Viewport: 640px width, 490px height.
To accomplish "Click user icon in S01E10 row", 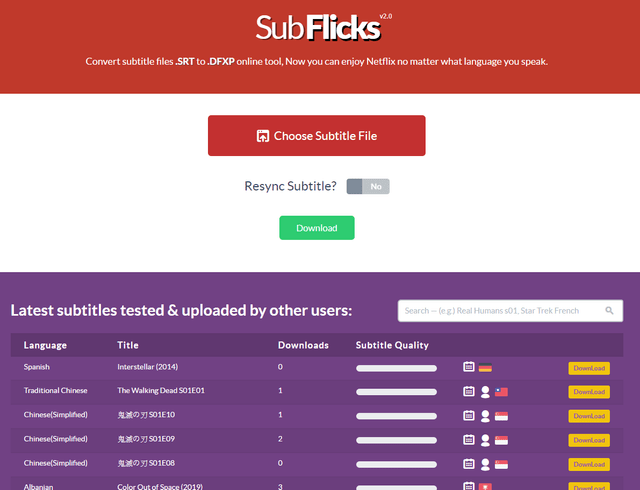I will pos(485,416).
